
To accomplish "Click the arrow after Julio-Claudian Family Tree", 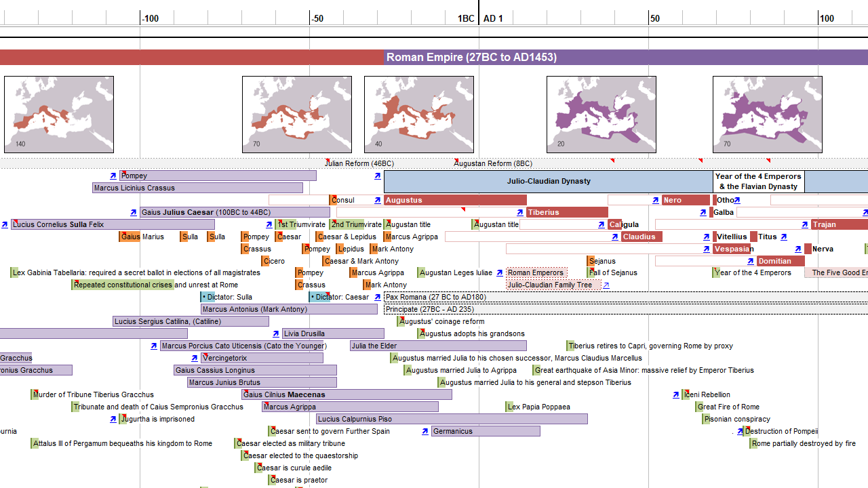I will click(x=606, y=285).
